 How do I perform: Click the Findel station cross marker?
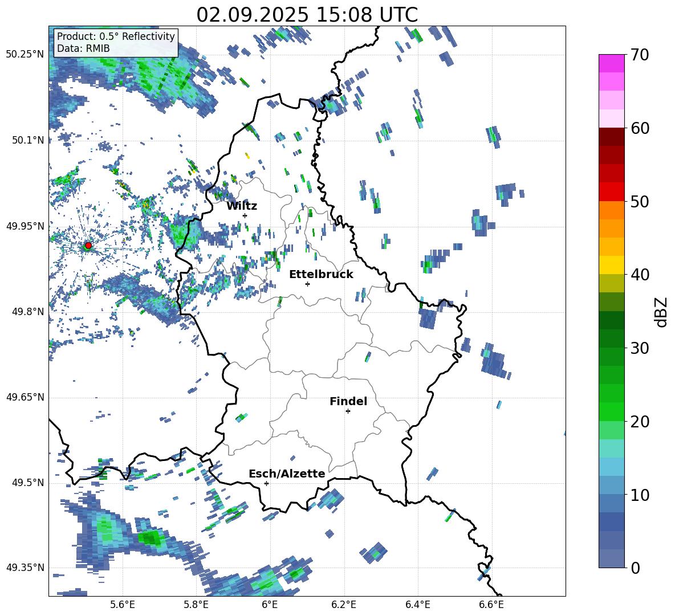click(348, 411)
